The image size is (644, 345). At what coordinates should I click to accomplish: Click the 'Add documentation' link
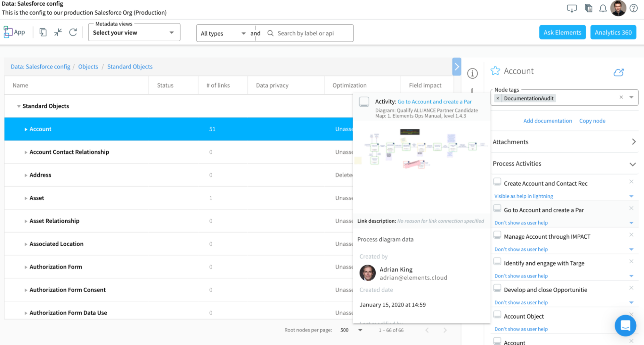[547, 121]
